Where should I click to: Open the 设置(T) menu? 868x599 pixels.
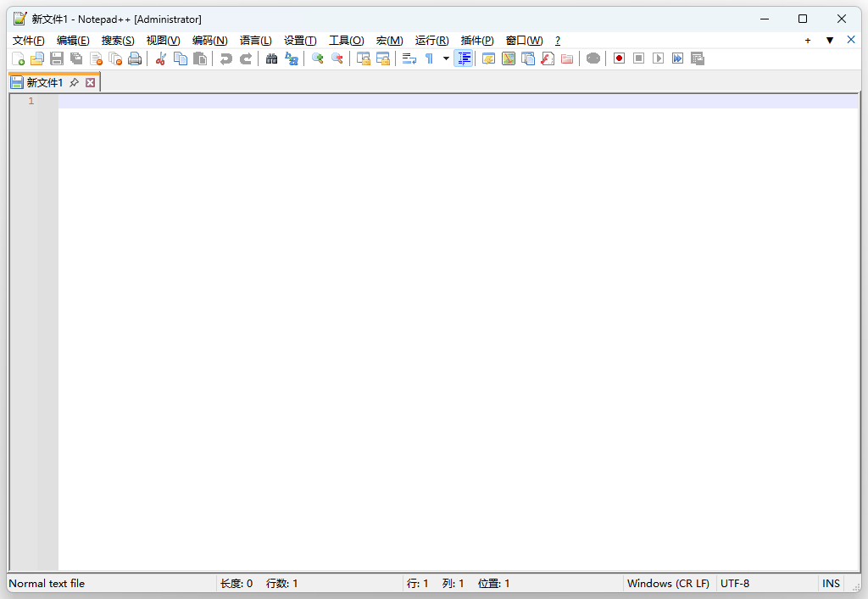(x=300, y=41)
